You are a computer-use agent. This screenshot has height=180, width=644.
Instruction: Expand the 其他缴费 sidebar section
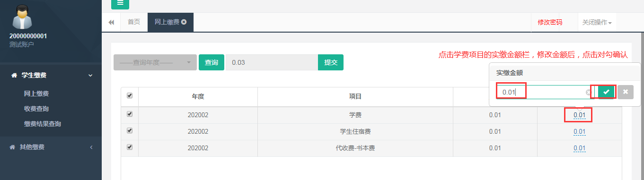tap(51, 147)
